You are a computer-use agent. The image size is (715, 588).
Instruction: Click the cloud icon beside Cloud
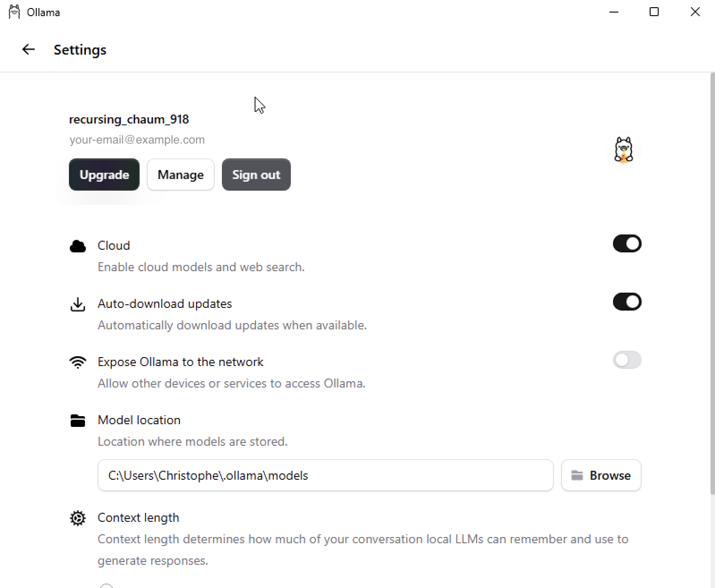78,246
